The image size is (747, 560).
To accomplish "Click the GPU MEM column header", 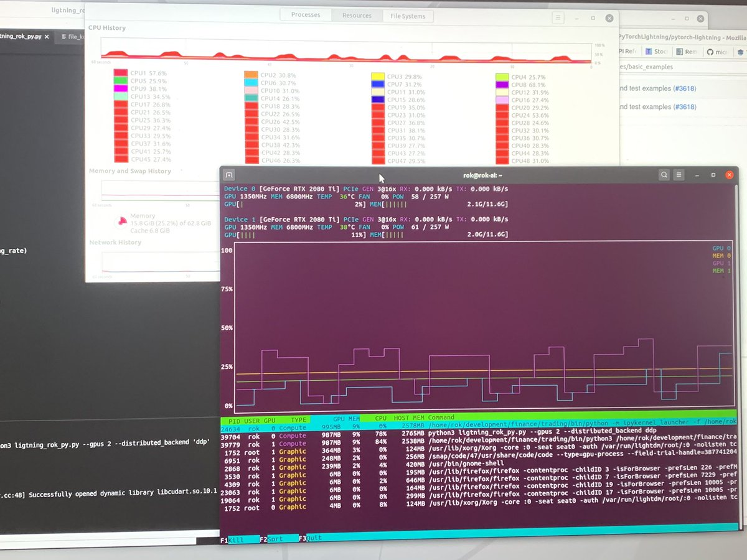I will pos(345,420).
